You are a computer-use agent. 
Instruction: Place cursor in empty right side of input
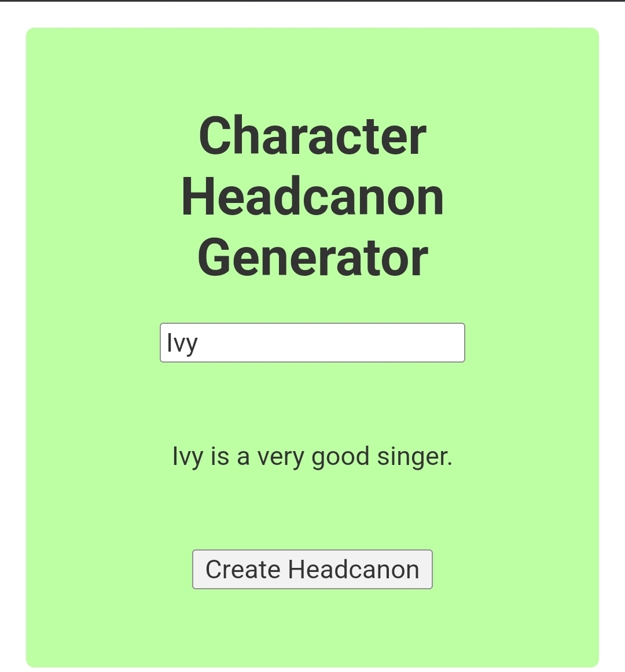(376, 343)
